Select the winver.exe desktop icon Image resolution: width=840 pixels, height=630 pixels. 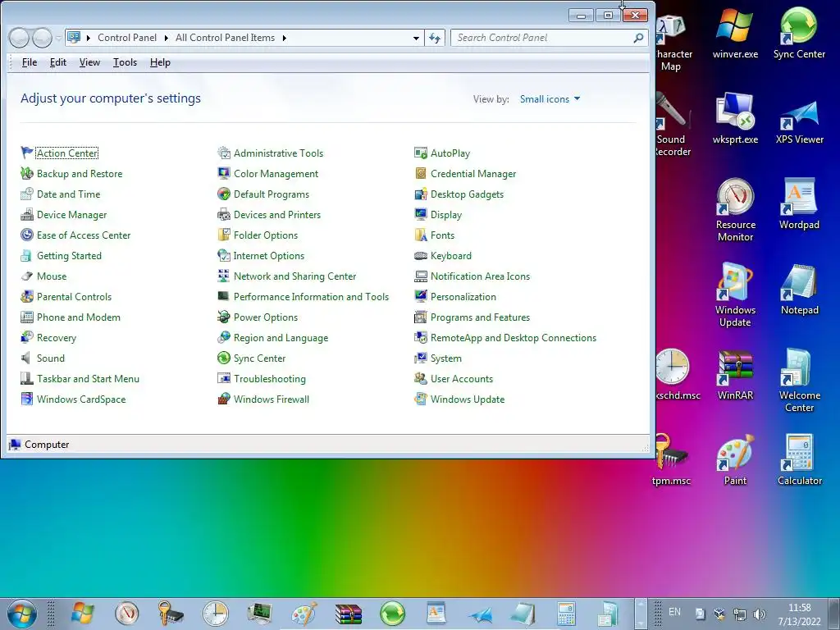click(x=736, y=33)
